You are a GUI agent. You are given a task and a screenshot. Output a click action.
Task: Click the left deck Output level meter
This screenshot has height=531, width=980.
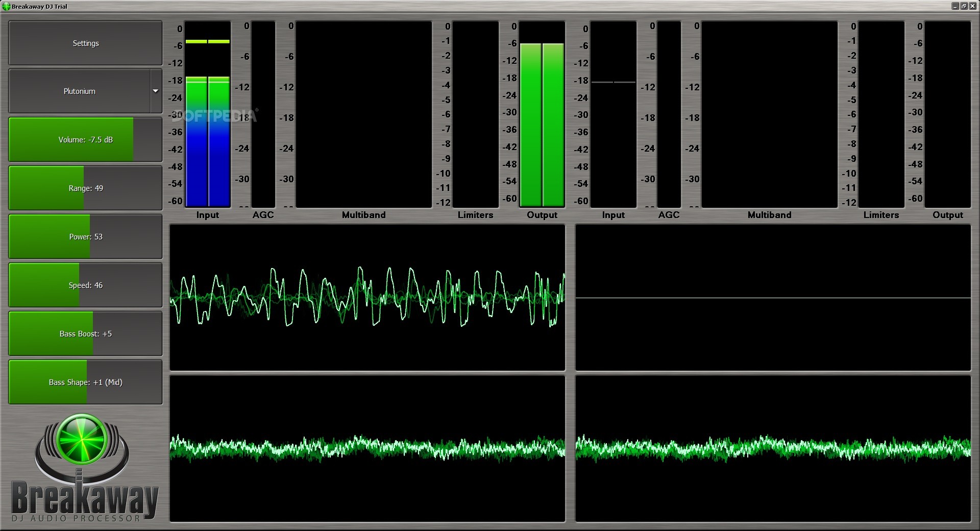[x=542, y=114]
